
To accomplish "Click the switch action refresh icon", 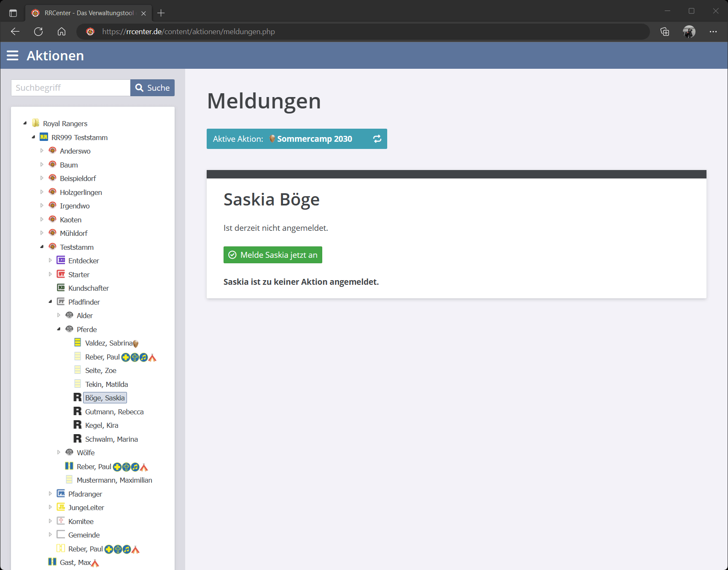I will (x=377, y=139).
